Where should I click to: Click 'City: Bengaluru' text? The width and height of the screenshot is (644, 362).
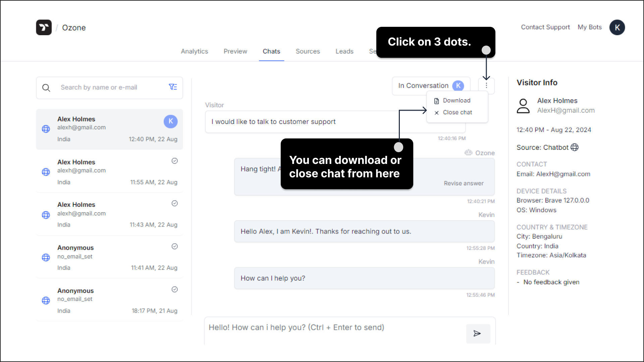tap(539, 236)
